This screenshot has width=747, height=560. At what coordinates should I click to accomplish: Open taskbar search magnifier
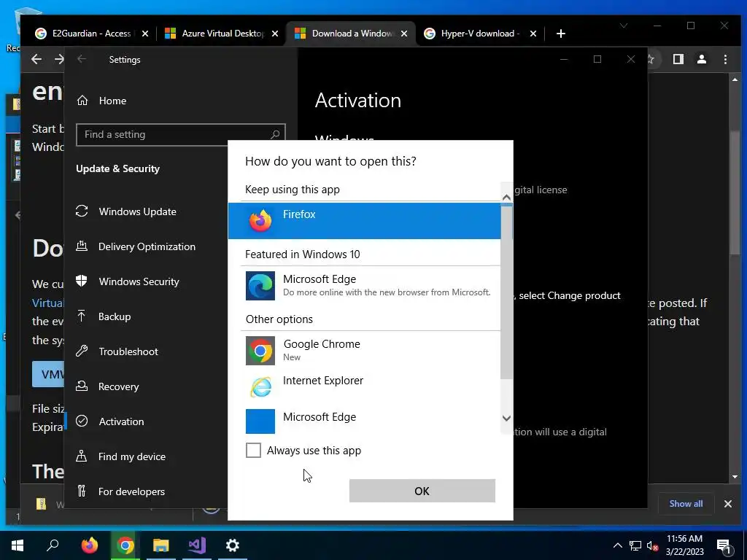point(53,545)
